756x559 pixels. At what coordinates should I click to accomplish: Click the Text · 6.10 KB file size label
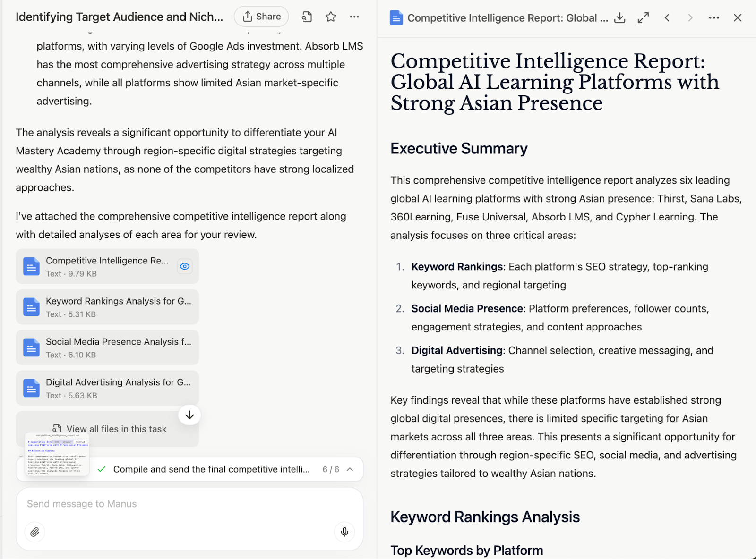[x=71, y=355]
